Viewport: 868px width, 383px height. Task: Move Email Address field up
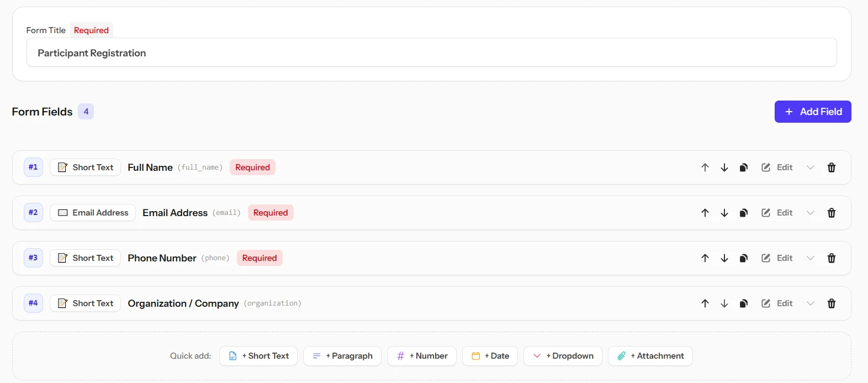click(705, 213)
